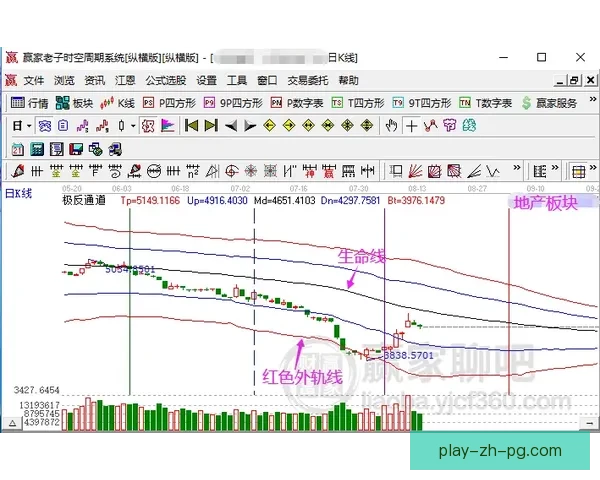
Task: Click the 日K线 chart label
Action: (x=18, y=194)
